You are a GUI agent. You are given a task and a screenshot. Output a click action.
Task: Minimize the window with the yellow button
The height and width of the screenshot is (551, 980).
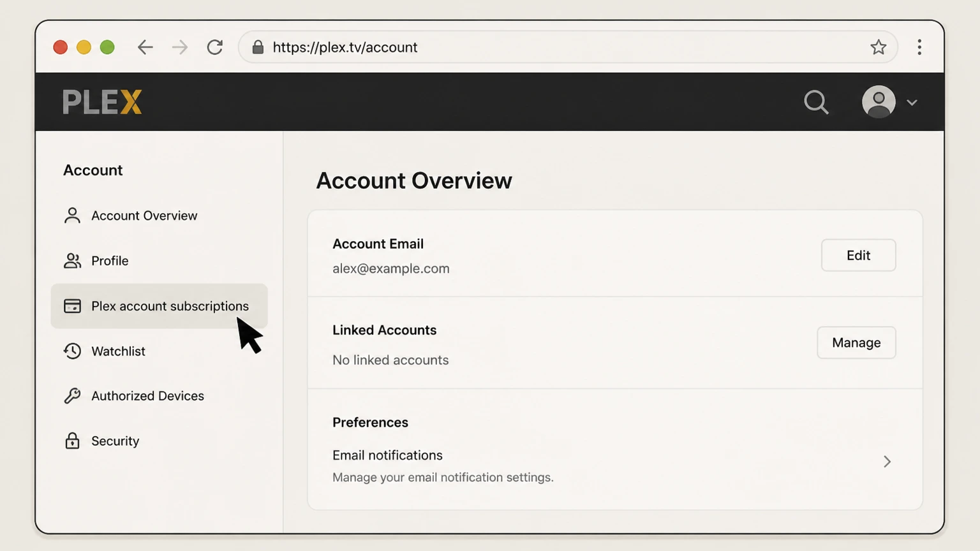(84, 47)
